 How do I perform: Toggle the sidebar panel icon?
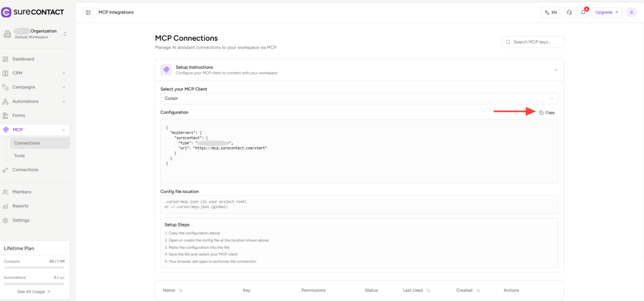tap(89, 12)
